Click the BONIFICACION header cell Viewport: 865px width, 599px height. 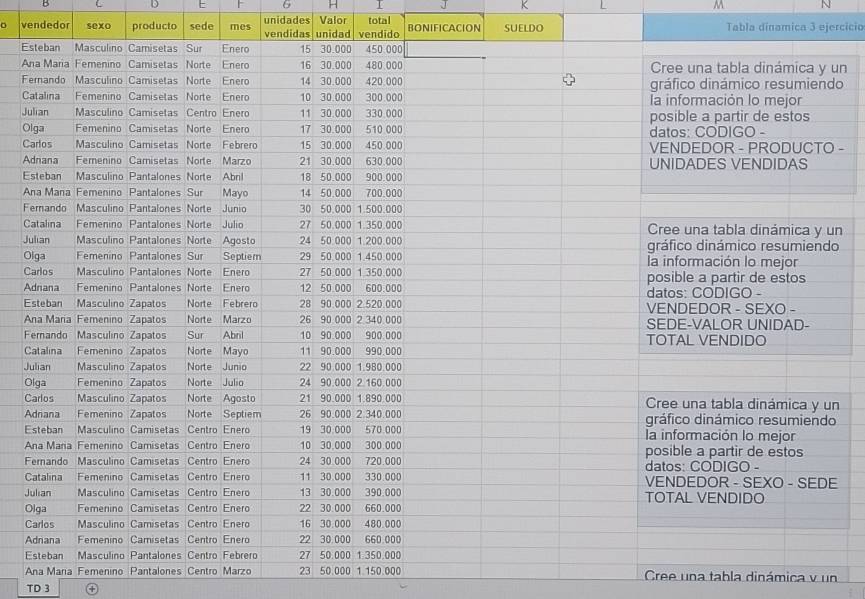click(x=444, y=28)
